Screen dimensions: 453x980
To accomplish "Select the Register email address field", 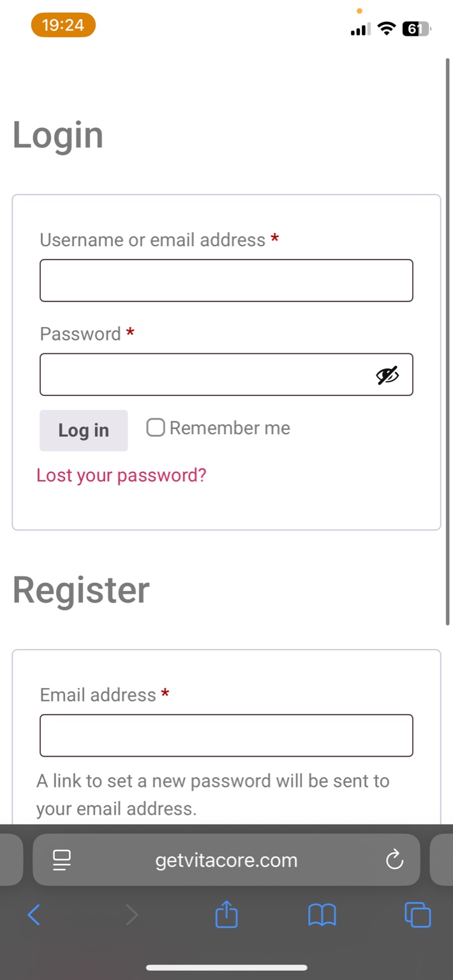I will [x=226, y=735].
